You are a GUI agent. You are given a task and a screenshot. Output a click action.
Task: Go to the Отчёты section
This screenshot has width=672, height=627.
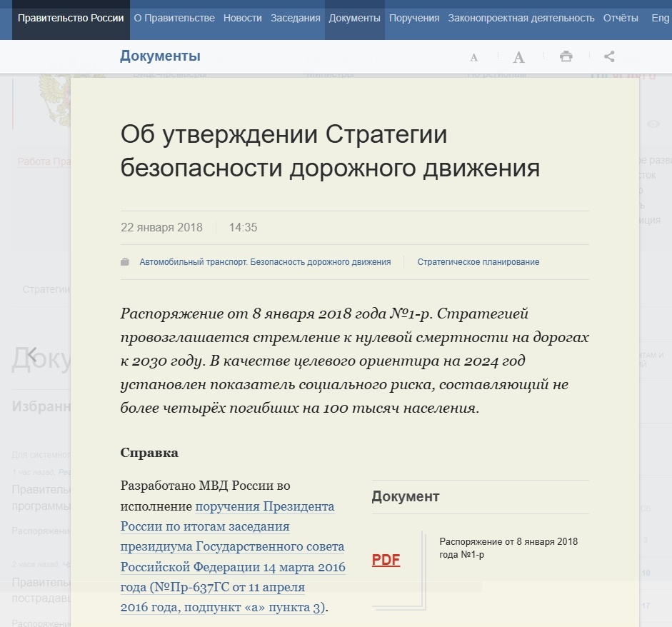[x=621, y=18]
